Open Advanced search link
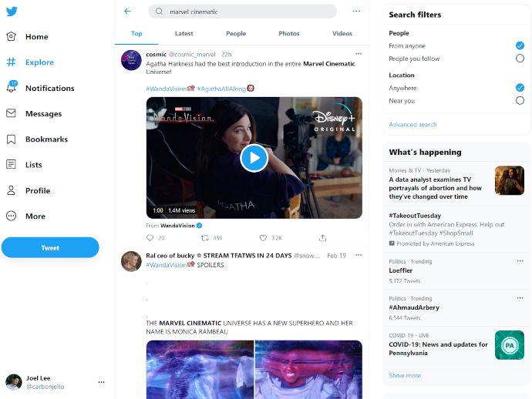This screenshot has width=532, height=399. [412, 125]
